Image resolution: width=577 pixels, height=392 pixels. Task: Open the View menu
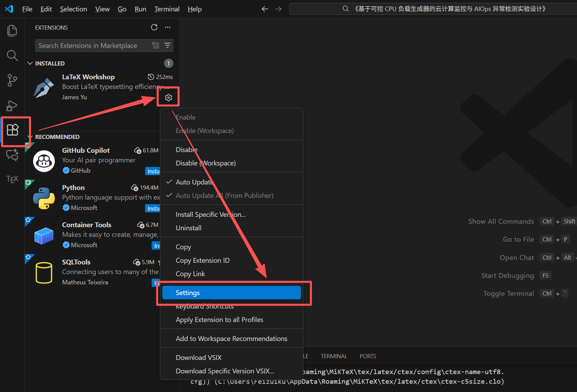click(102, 9)
